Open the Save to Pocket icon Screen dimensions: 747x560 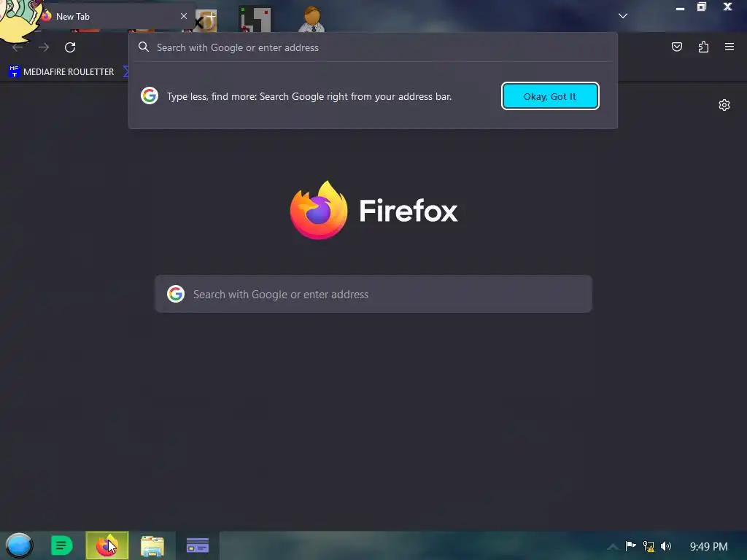[676, 47]
